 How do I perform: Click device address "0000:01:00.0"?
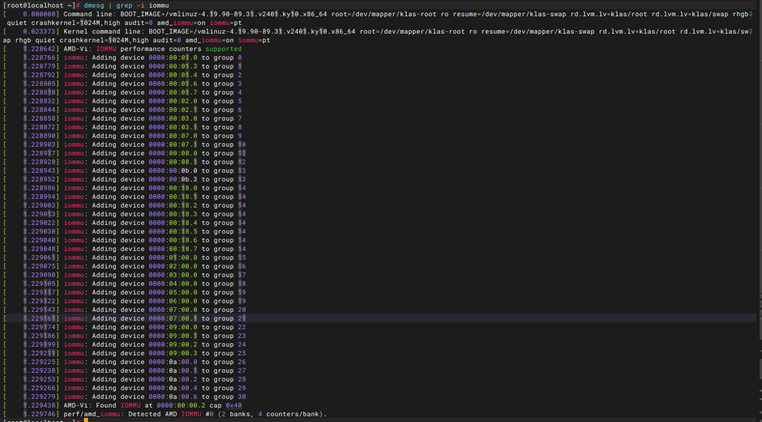click(173, 258)
